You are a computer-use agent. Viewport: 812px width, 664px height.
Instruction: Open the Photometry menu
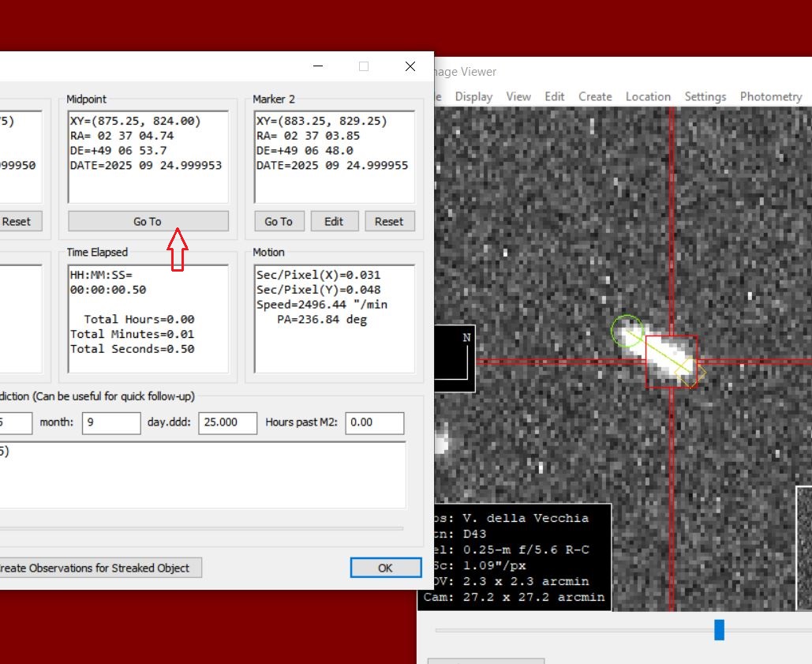(770, 96)
